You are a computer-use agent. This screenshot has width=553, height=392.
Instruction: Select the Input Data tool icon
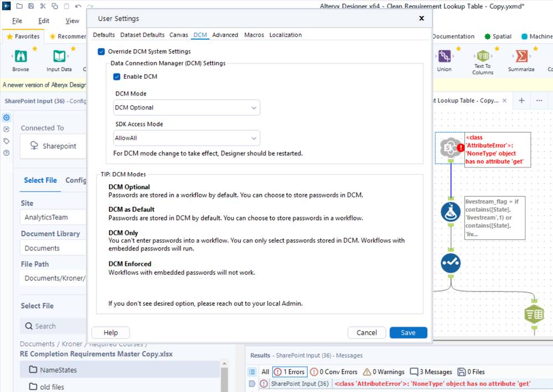pos(59,56)
